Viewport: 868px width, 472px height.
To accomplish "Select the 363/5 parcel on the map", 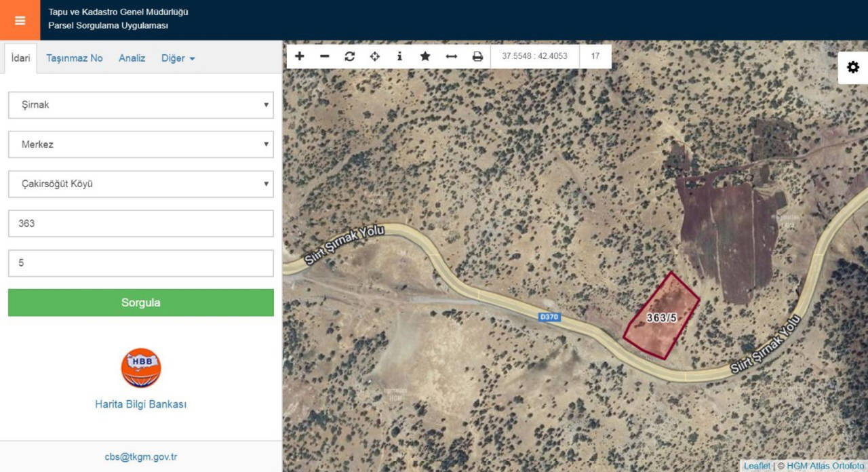I will click(661, 317).
